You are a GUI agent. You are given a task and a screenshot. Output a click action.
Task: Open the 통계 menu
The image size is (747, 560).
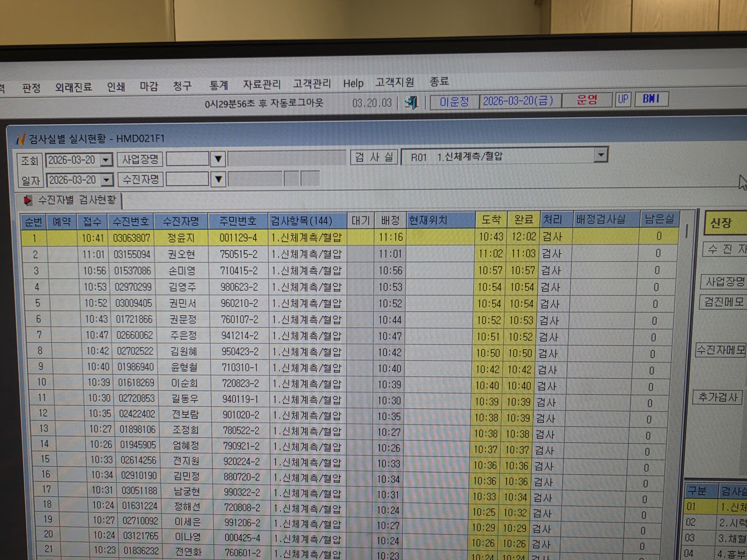pos(218,85)
